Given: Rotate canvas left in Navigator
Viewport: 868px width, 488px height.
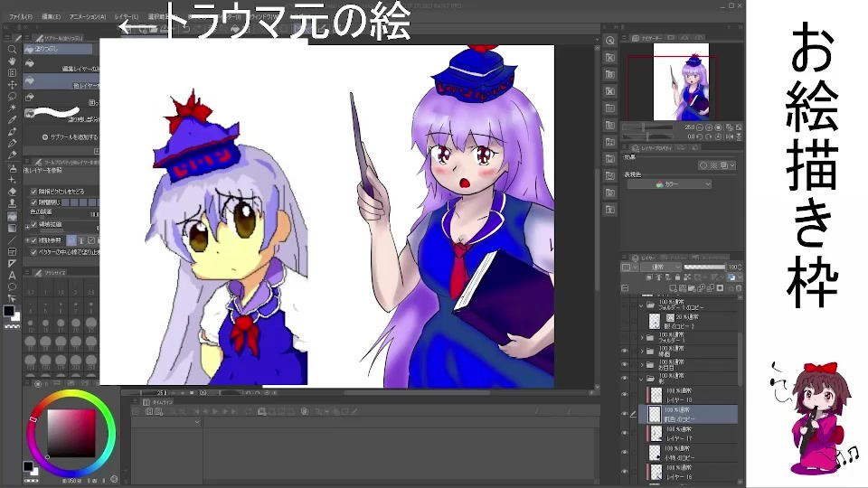Looking at the screenshot, I should (x=700, y=136).
